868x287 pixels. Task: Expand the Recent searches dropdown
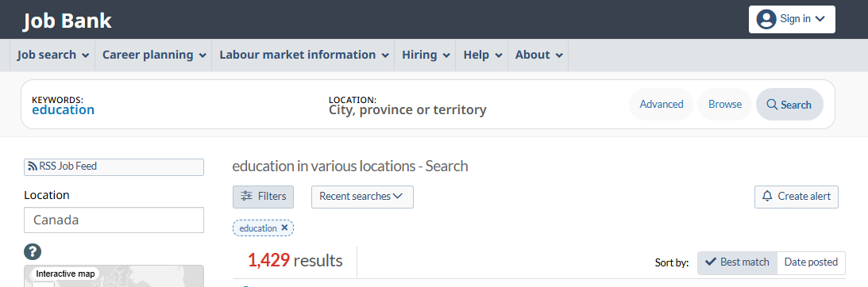[362, 197]
